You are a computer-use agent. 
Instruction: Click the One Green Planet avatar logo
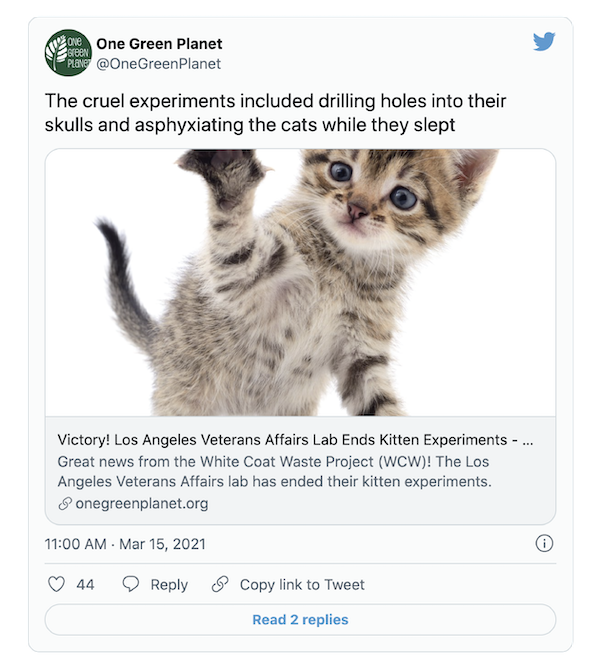point(67,54)
